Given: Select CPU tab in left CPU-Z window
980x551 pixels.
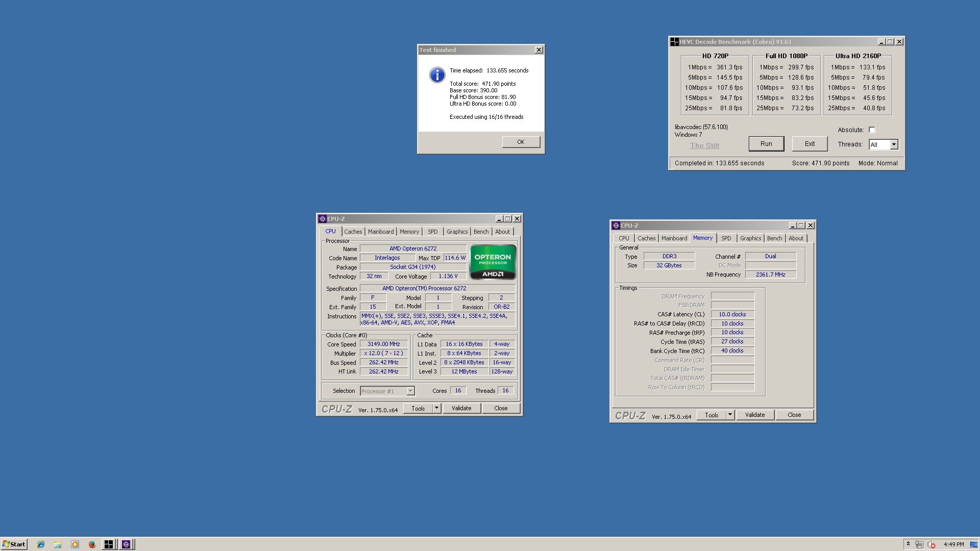Looking at the screenshot, I should [x=331, y=231].
